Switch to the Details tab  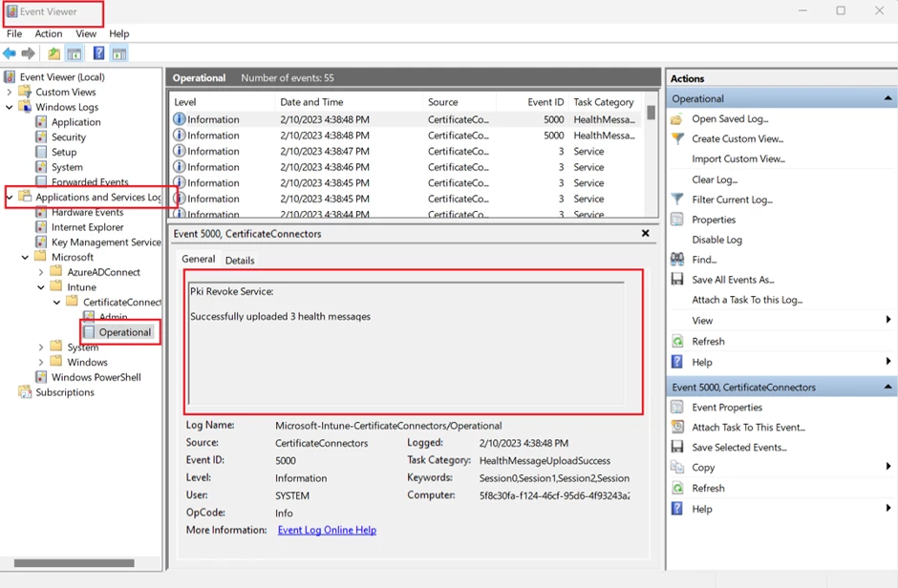pyautogui.click(x=240, y=259)
